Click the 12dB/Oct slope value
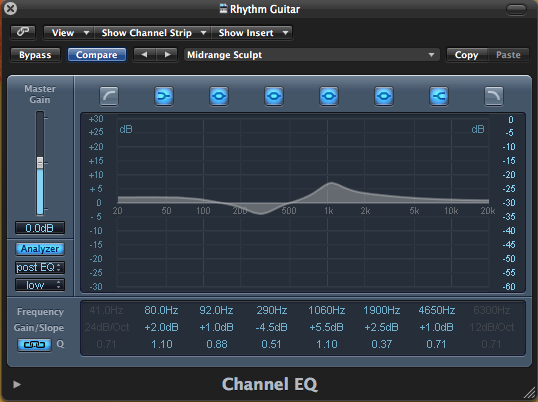 click(x=492, y=327)
